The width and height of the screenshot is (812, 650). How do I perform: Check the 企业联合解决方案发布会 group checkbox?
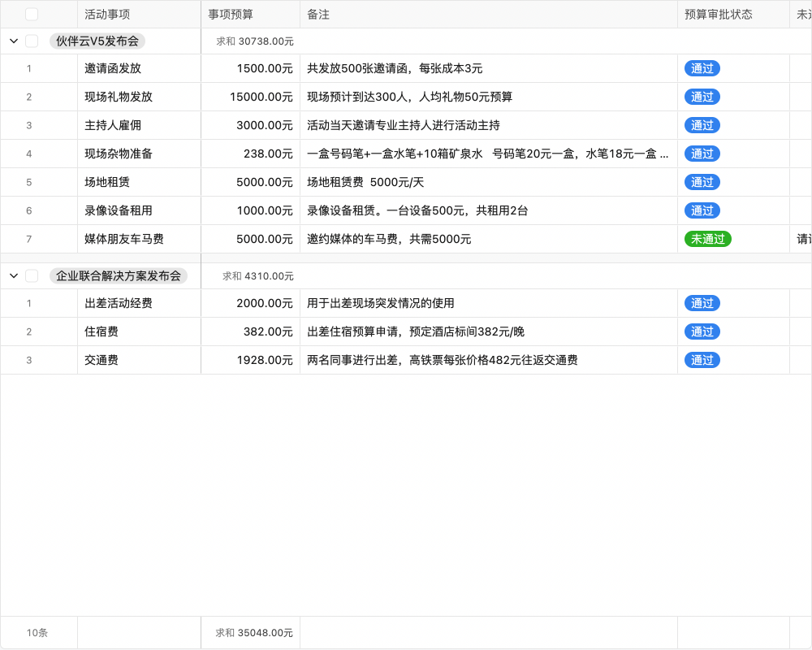(32, 275)
